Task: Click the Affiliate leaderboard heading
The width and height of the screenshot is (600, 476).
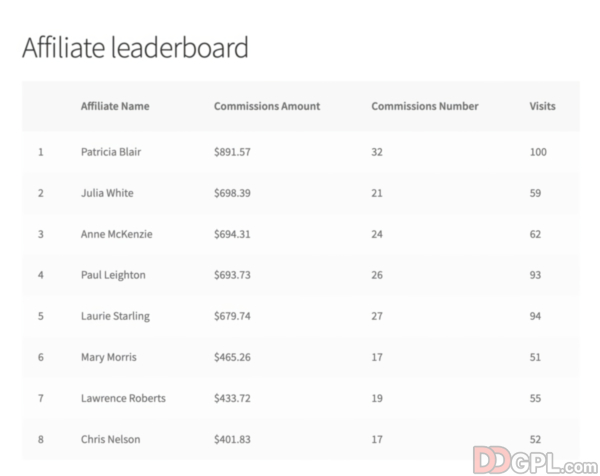Action: (x=135, y=48)
